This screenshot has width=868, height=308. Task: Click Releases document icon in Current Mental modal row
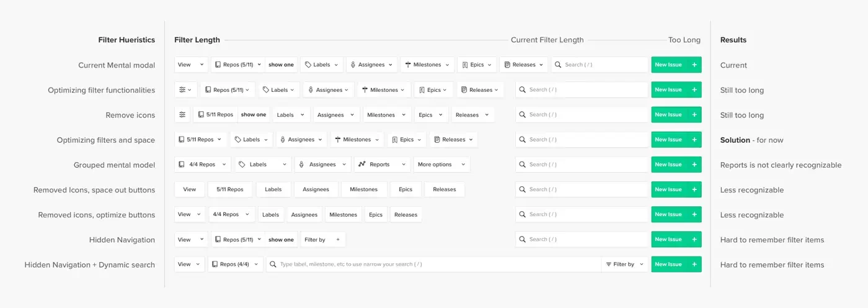(x=507, y=65)
